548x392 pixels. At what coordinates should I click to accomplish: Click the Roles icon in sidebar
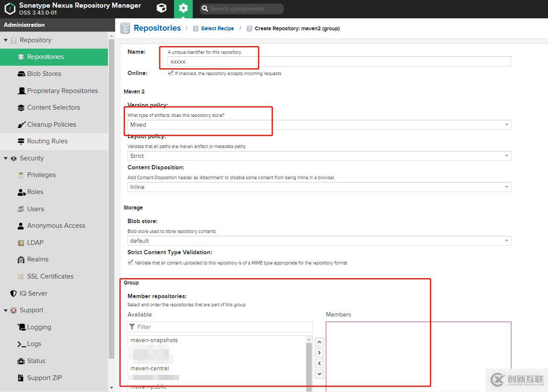21,192
